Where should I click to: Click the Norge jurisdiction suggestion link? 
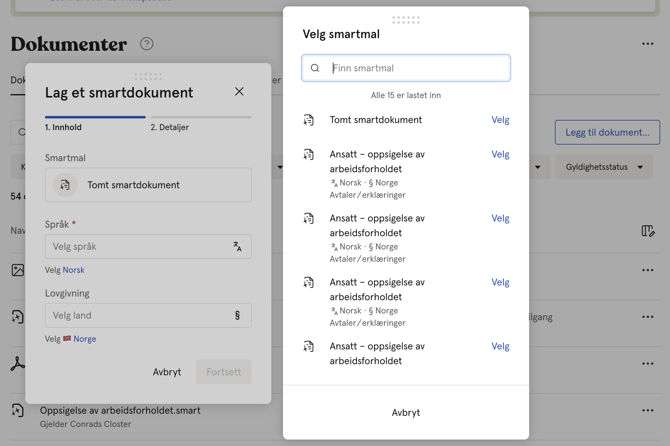[85, 339]
